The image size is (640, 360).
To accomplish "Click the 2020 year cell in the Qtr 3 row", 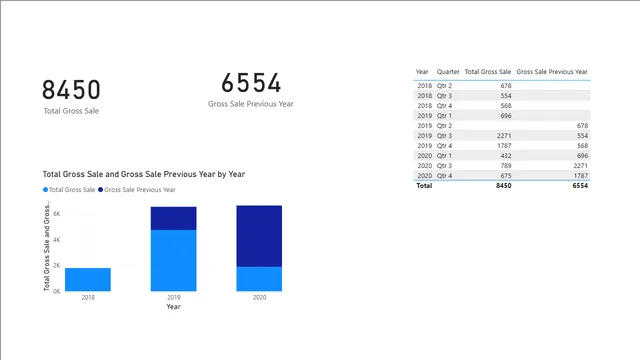I will coord(424,166).
